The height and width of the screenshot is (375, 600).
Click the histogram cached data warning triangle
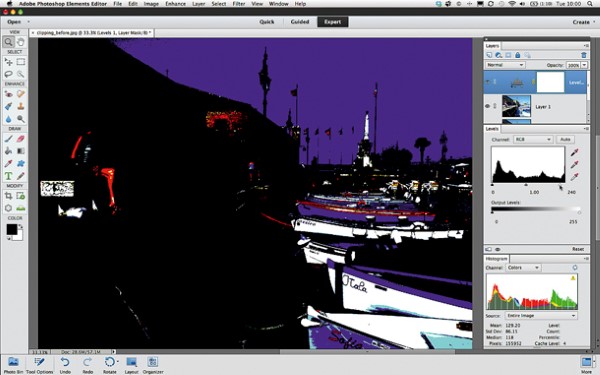(573, 278)
